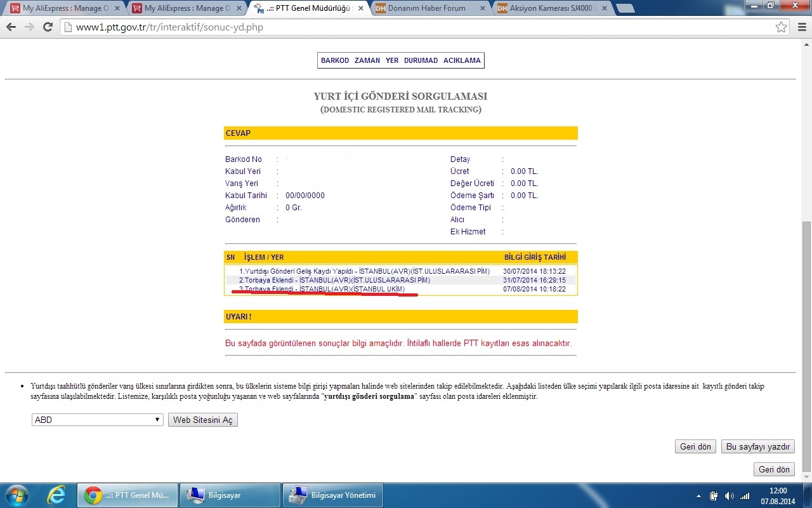The image size is (812, 508).
Task: Bookmark this page with the star icon
Action: (781, 27)
